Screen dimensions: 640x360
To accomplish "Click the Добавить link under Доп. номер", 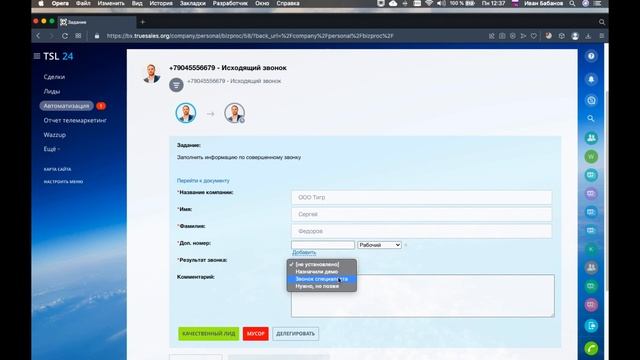I will (x=304, y=253).
